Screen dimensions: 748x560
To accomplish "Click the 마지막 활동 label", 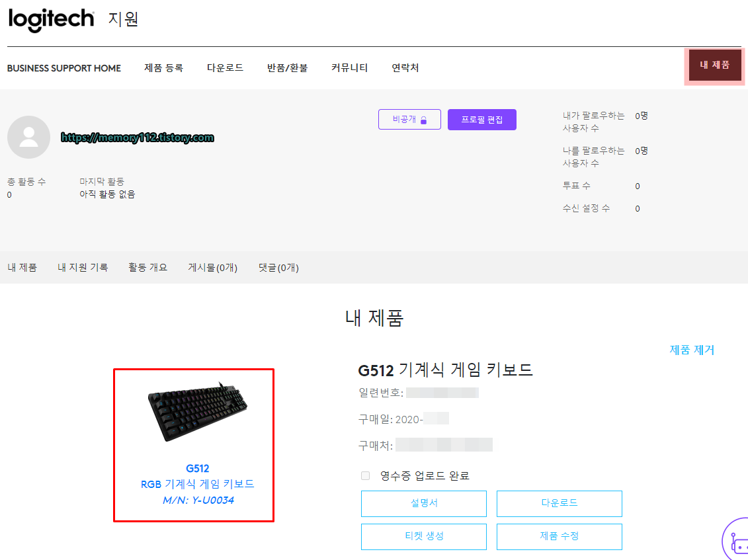I will (102, 182).
